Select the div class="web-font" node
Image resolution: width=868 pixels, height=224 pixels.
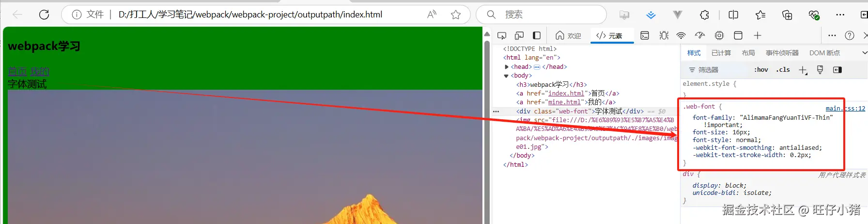tap(580, 111)
